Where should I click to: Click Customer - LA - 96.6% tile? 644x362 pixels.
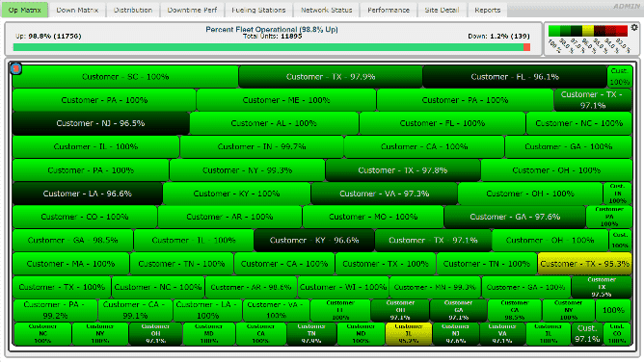click(x=88, y=194)
